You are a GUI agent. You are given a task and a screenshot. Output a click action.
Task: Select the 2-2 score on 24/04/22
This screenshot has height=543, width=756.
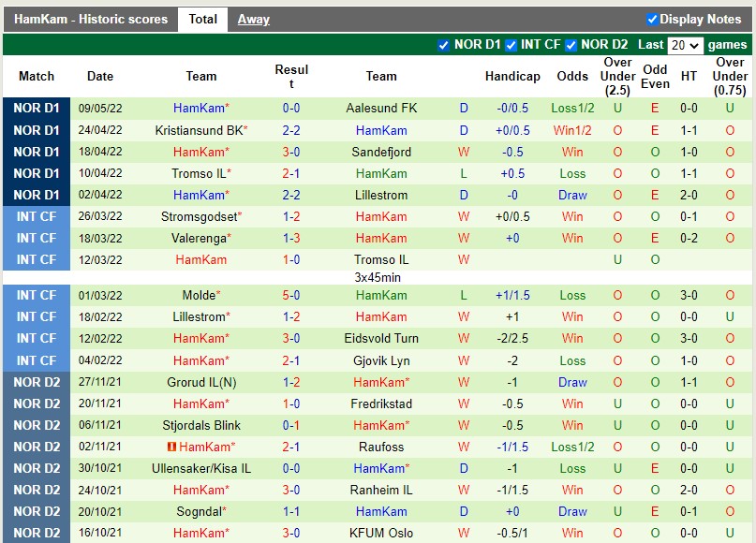click(291, 130)
